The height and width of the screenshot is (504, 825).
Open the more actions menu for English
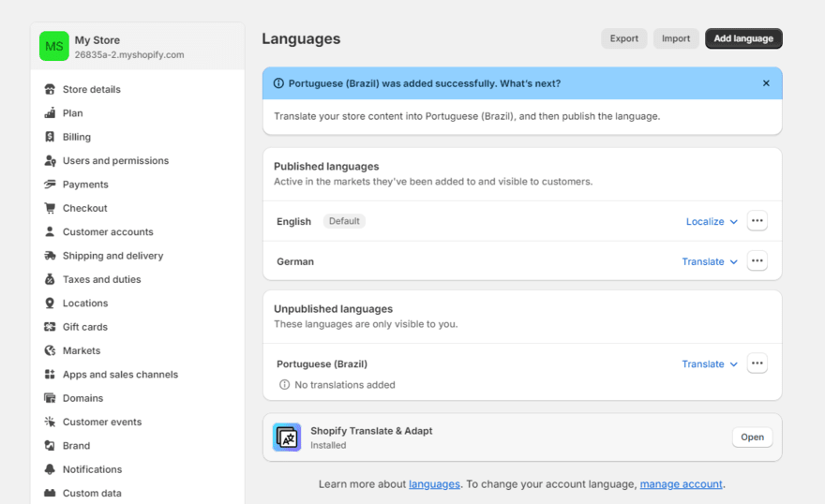(757, 221)
